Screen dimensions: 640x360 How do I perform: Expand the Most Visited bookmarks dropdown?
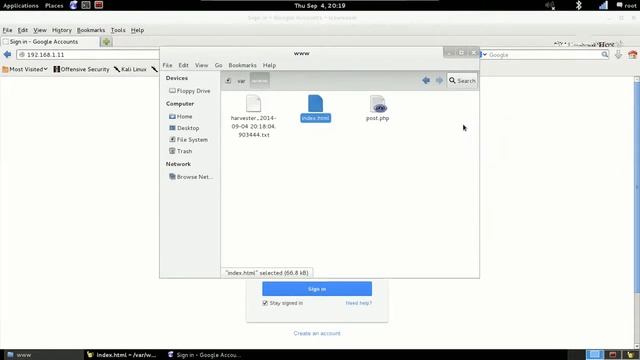click(x=25, y=69)
